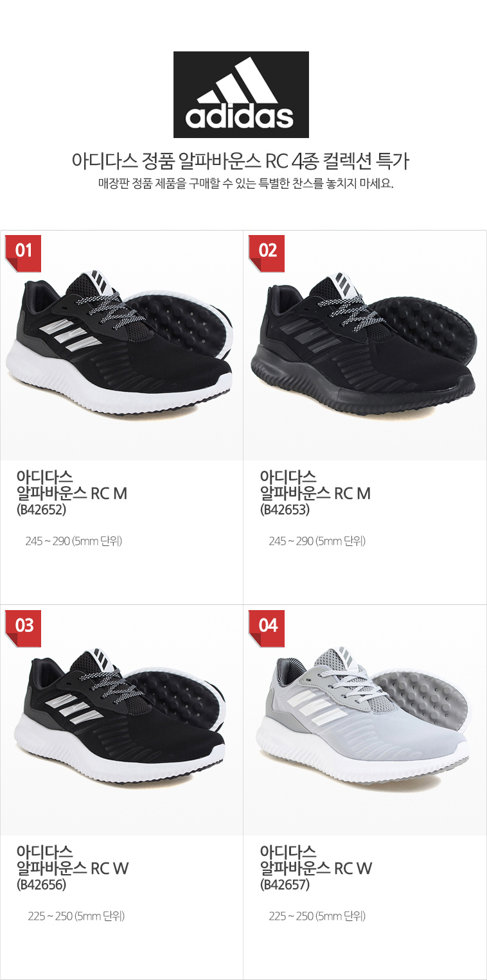The width and height of the screenshot is (487, 980).
Task: Click the 225 ~ 250 size range under B42657
Action: (x=317, y=916)
